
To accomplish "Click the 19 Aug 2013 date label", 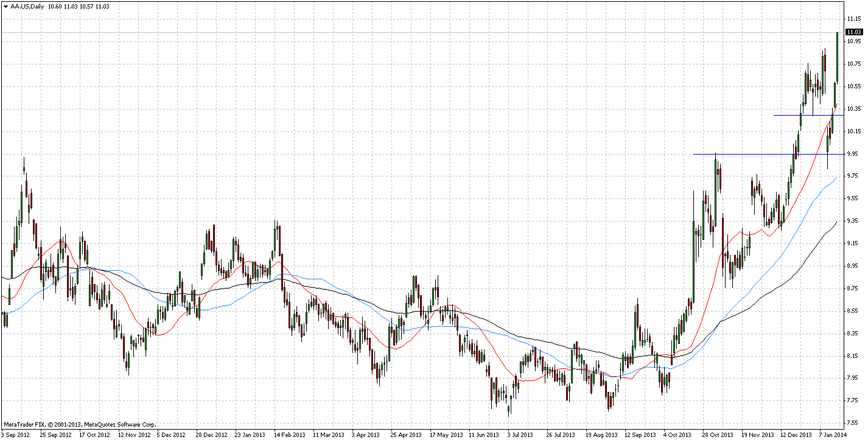I will tap(601, 435).
